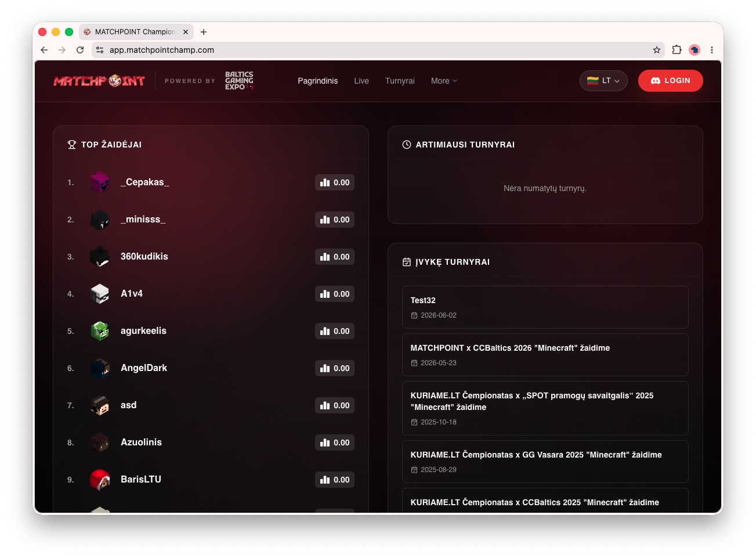
Task: Click the calendar icon beside ĮVYKĘ TURNYRAI
Action: point(407,262)
